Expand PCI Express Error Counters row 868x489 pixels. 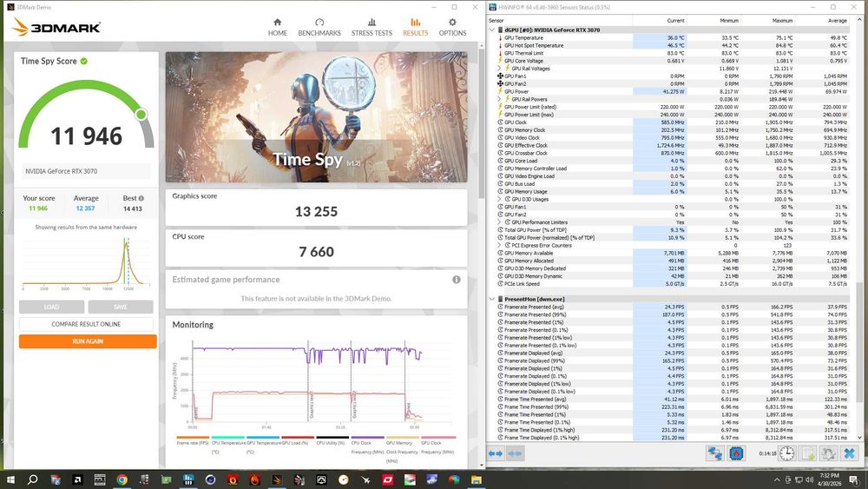(x=500, y=245)
